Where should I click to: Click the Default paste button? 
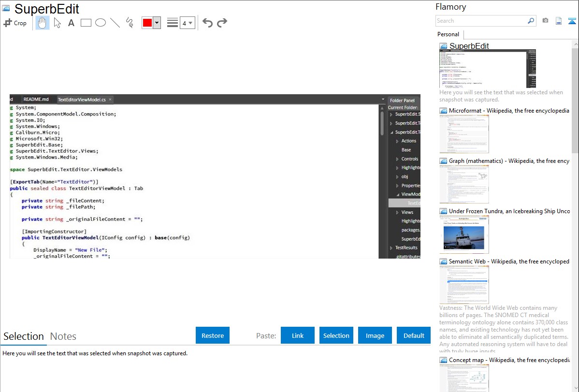coord(414,335)
